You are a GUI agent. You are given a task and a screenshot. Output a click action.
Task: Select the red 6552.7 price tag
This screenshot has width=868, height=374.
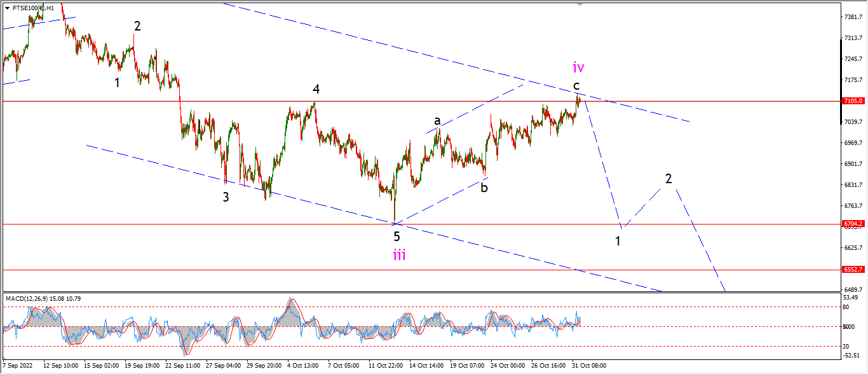point(853,269)
